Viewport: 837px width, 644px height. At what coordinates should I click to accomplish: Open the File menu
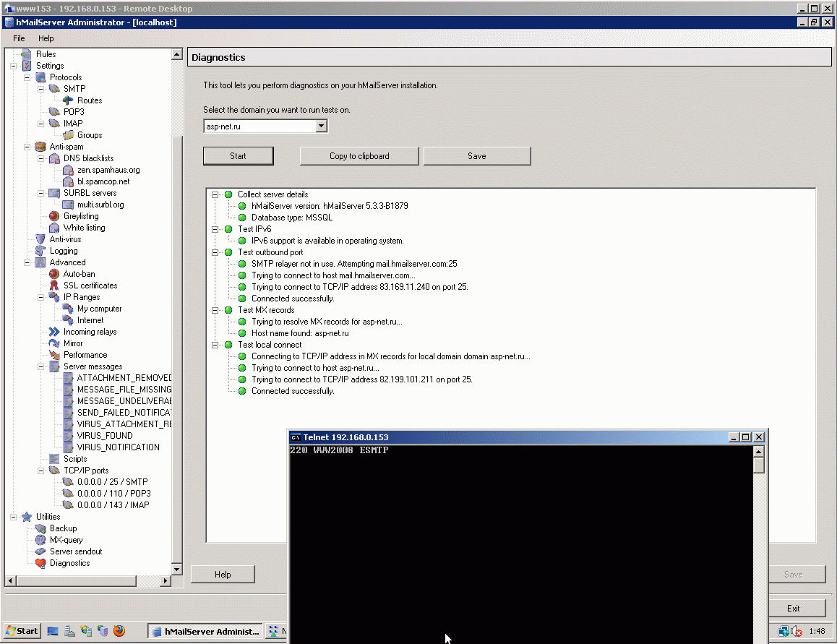coord(19,38)
